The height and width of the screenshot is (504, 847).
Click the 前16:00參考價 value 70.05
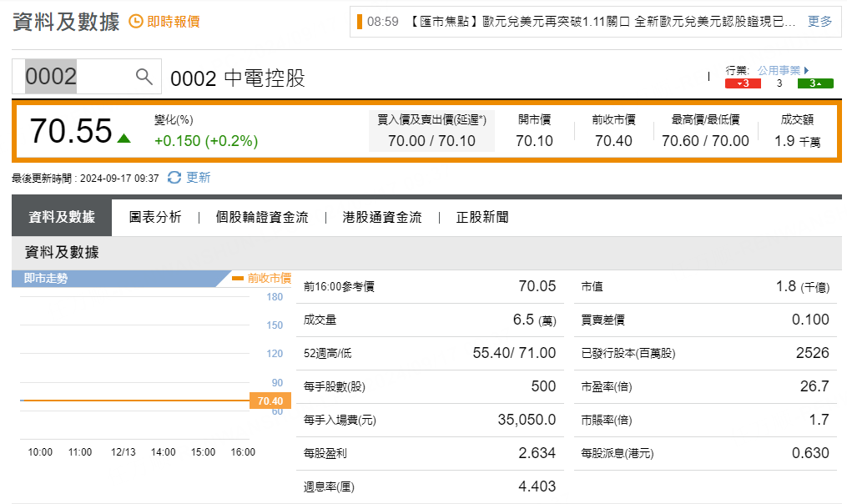click(537, 286)
